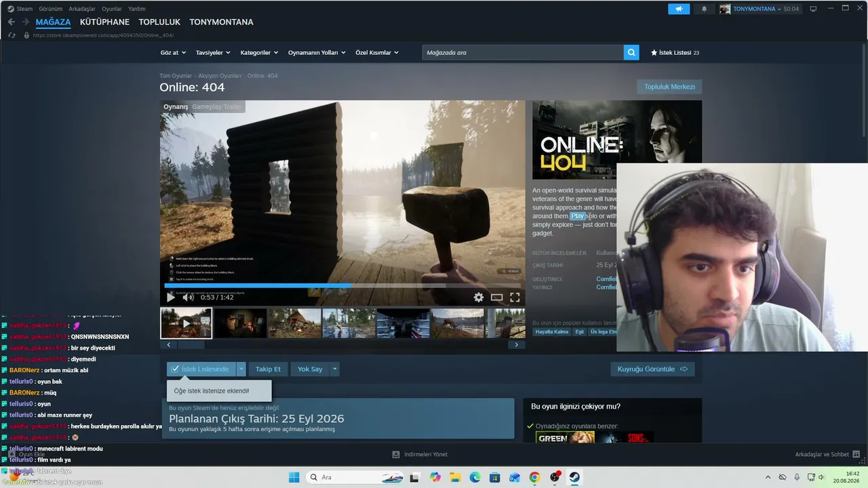
Task: Click the TONYMONTANA profile avatar
Action: 725,9
